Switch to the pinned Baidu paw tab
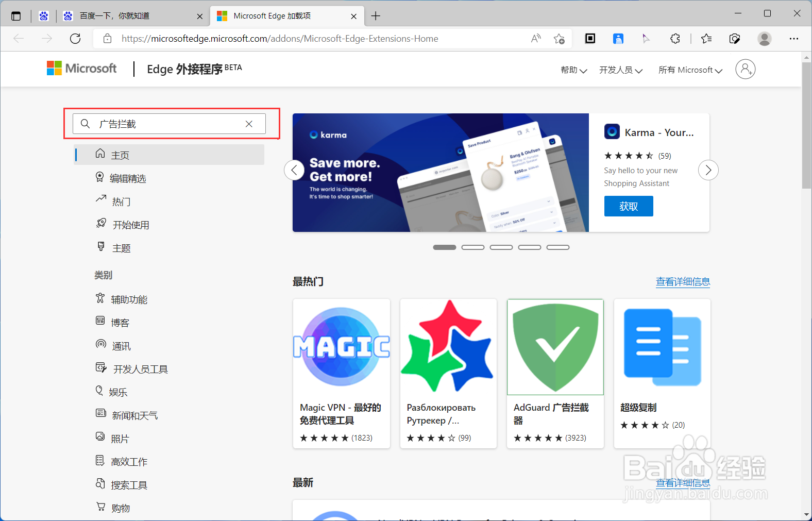The height and width of the screenshot is (521, 812). click(x=44, y=16)
